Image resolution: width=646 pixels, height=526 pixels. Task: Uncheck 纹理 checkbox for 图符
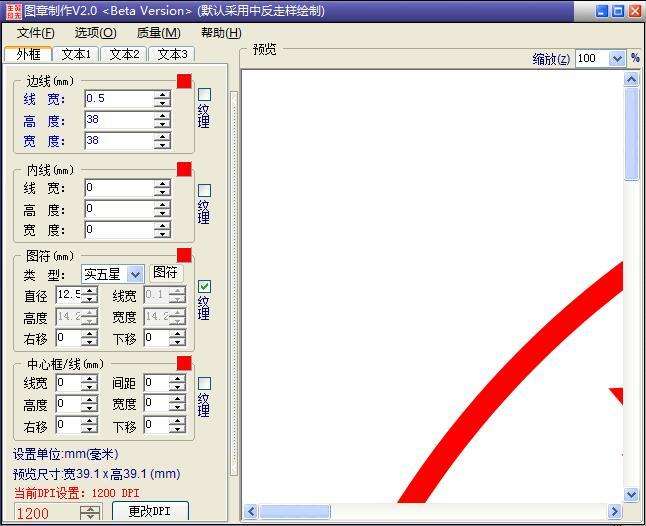click(204, 286)
